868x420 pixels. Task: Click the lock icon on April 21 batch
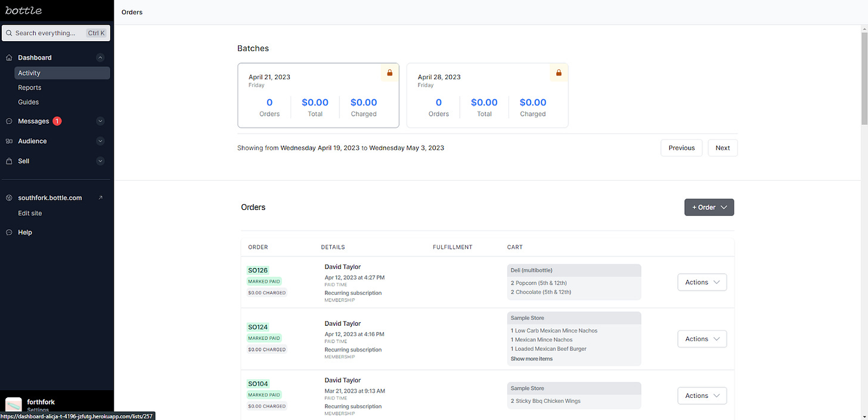(390, 73)
